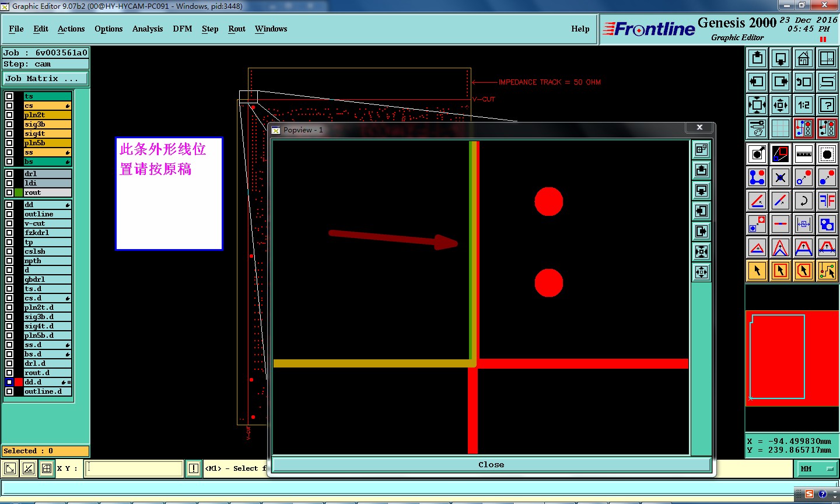Toggle the grid display icon
The height and width of the screenshot is (504, 840).
(x=780, y=128)
